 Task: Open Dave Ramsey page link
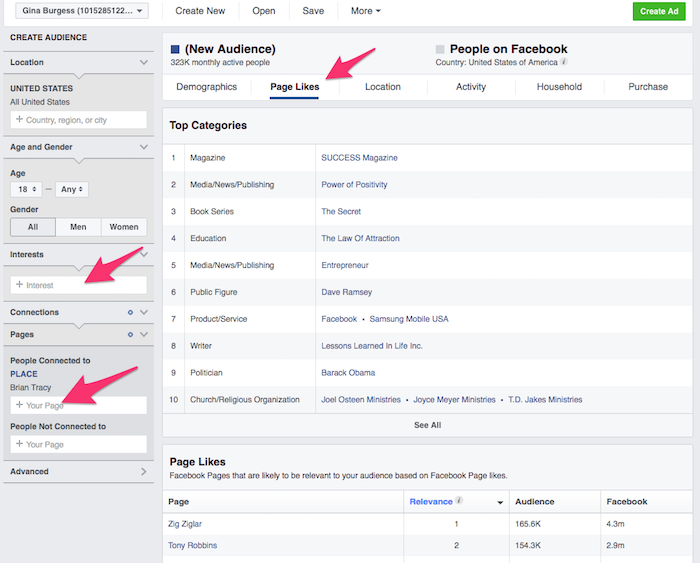coord(346,292)
